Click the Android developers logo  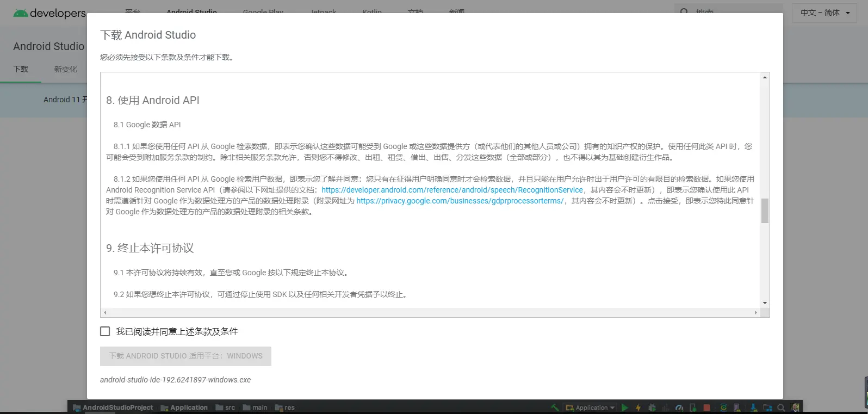tap(49, 13)
